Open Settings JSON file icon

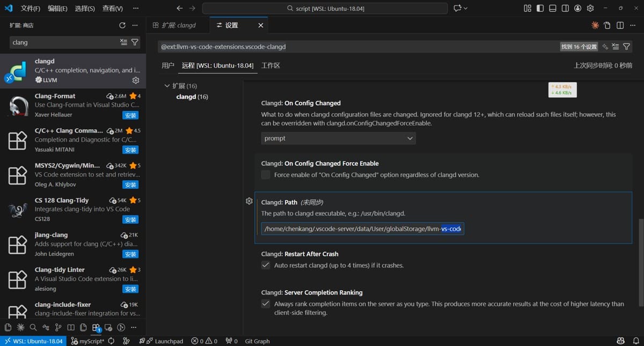tap(607, 25)
